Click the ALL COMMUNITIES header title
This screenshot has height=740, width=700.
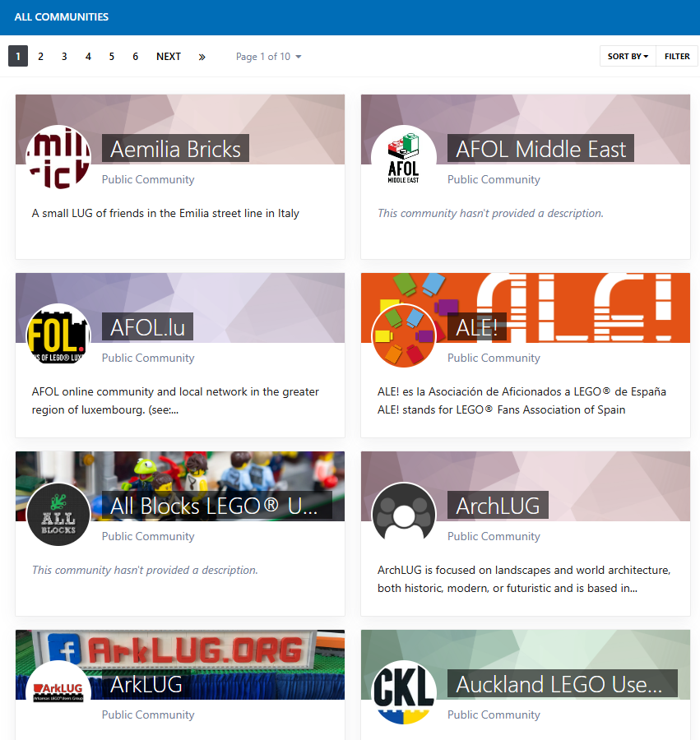[62, 17]
